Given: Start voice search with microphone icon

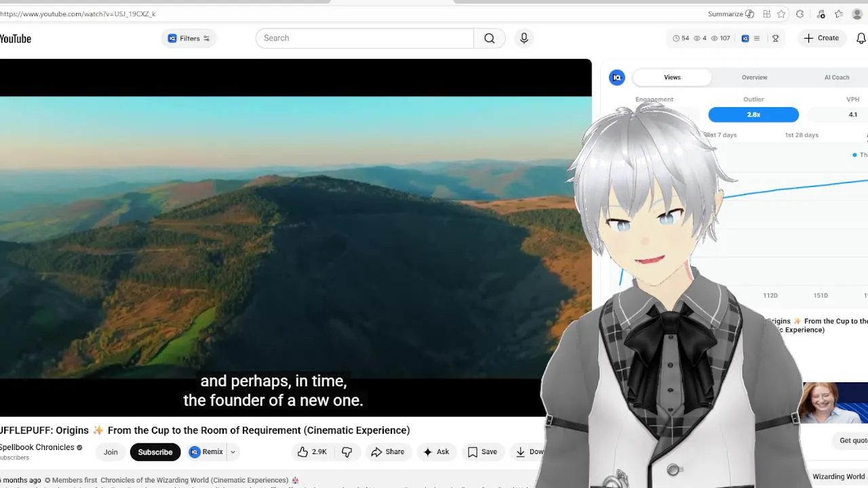Looking at the screenshot, I should point(524,38).
